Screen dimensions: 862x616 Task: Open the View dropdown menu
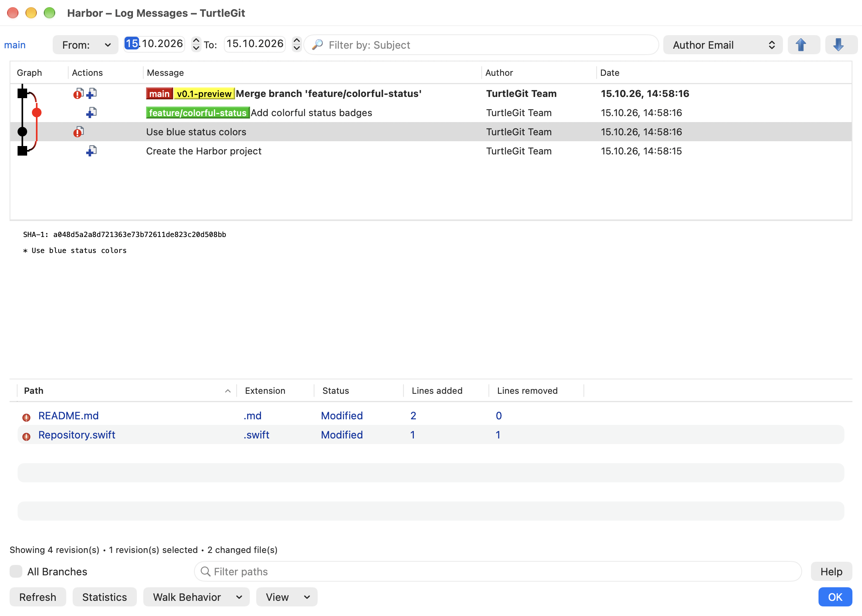(x=287, y=597)
